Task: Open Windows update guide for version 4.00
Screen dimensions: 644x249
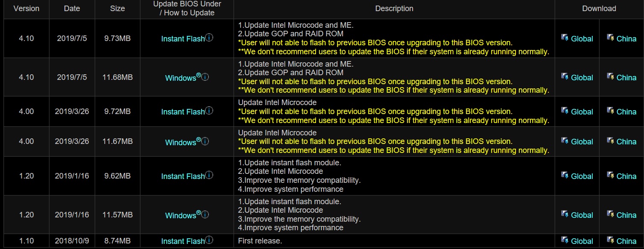Action: tap(181, 142)
